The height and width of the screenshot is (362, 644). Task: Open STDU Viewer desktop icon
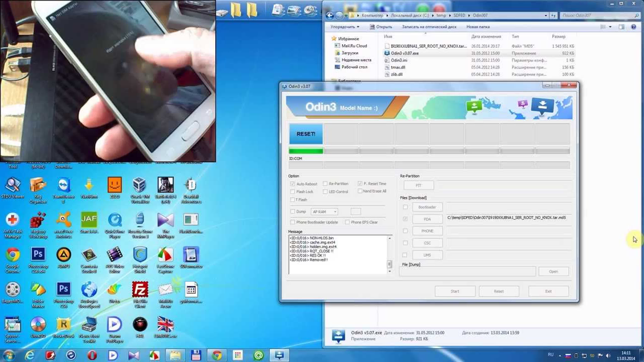pos(13,188)
